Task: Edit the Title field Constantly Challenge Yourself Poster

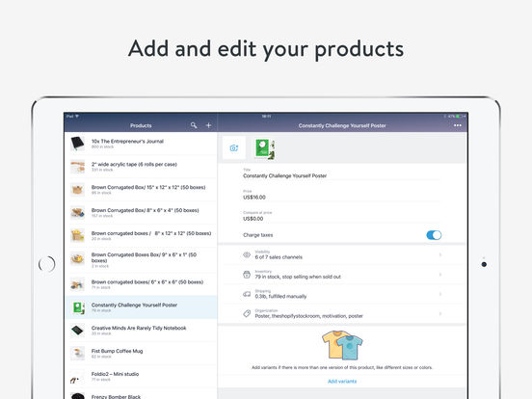Action: coord(342,173)
